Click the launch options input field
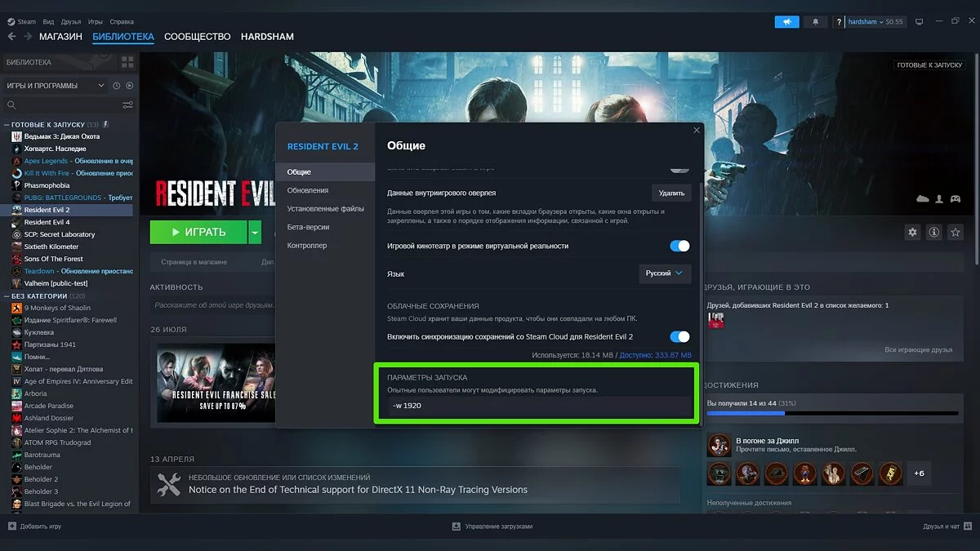The width and height of the screenshot is (980, 551). pyautogui.click(x=539, y=406)
